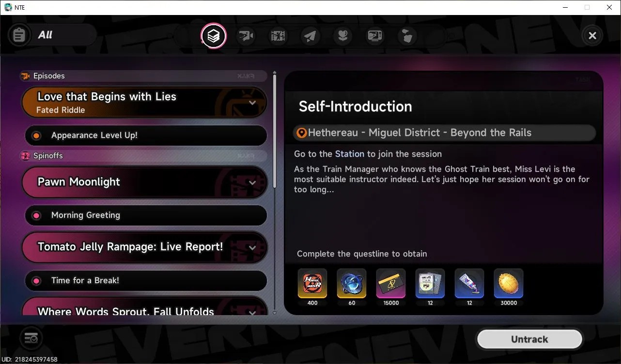Switch to the paper plane quest tab
The width and height of the screenshot is (621, 364).
310,36
